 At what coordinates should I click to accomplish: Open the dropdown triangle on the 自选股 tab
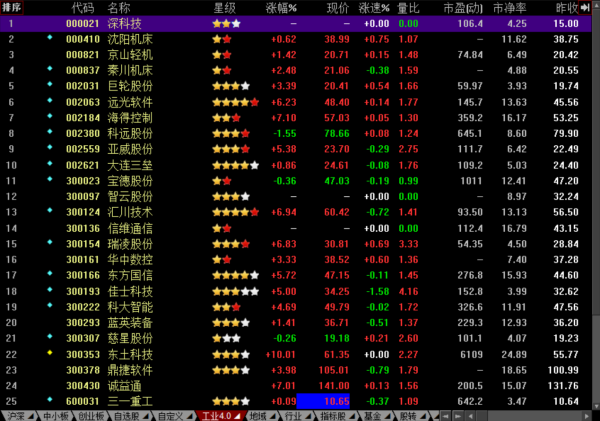pos(147,416)
